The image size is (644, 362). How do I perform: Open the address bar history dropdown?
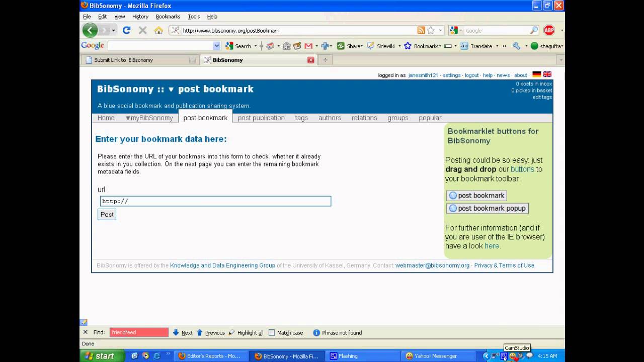(x=440, y=31)
